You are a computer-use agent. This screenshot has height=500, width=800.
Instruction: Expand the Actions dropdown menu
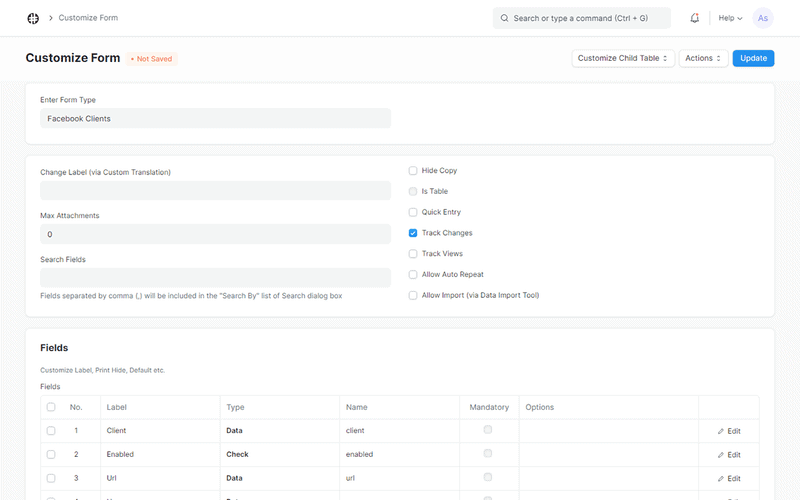click(x=703, y=58)
